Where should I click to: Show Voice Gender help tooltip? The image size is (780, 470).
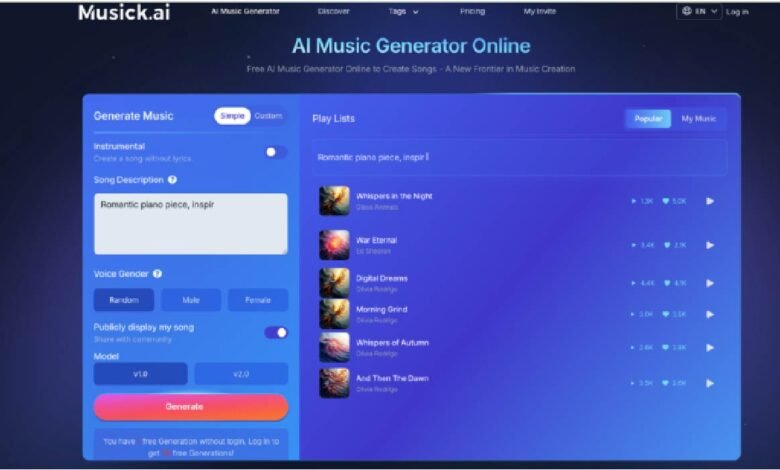158,273
